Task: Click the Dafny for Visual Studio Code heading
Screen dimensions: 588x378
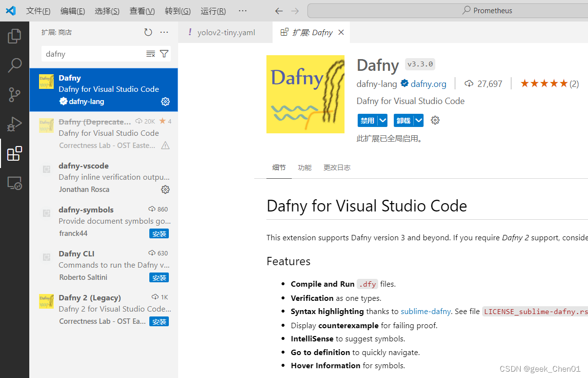Action: (366, 206)
